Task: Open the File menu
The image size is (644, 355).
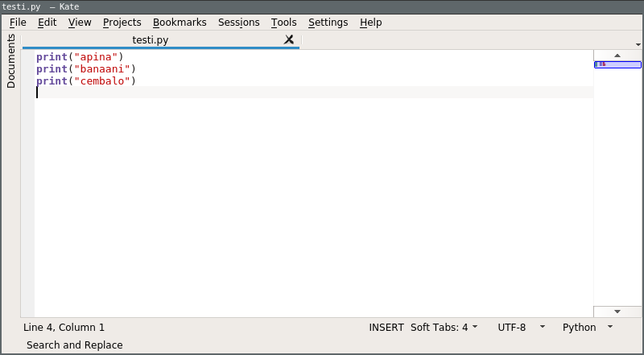Action: click(18, 23)
